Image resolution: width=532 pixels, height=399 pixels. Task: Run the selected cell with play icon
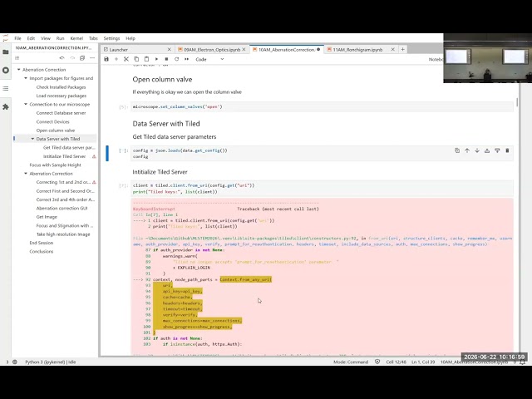[156, 59]
